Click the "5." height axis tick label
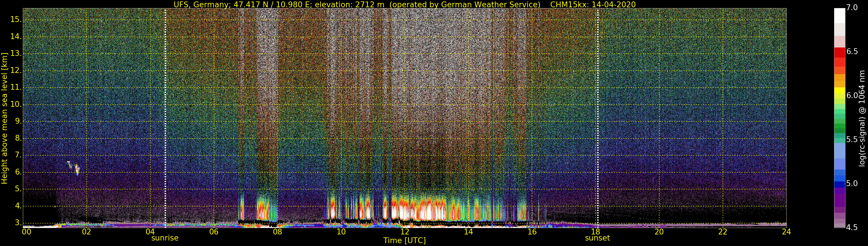Screen dimensions: 868x246 point(18,189)
